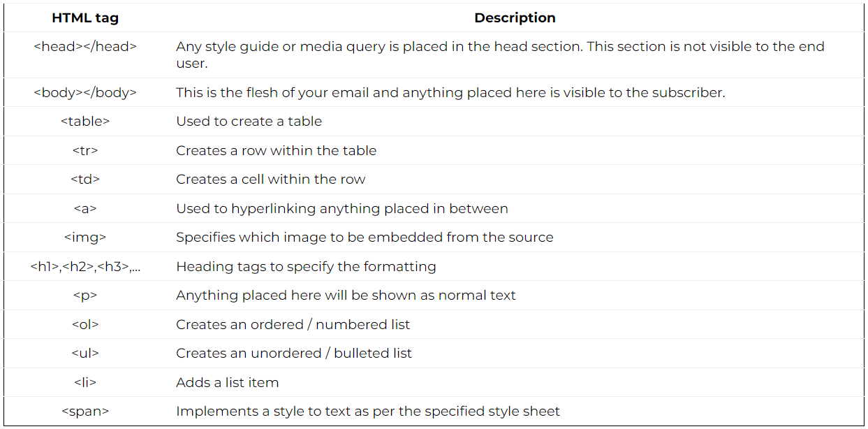Image resolution: width=868 pixels, height=429 pixels.
Task: Click 'Creates a row within the table' text
Action: [x=276, y=150]
